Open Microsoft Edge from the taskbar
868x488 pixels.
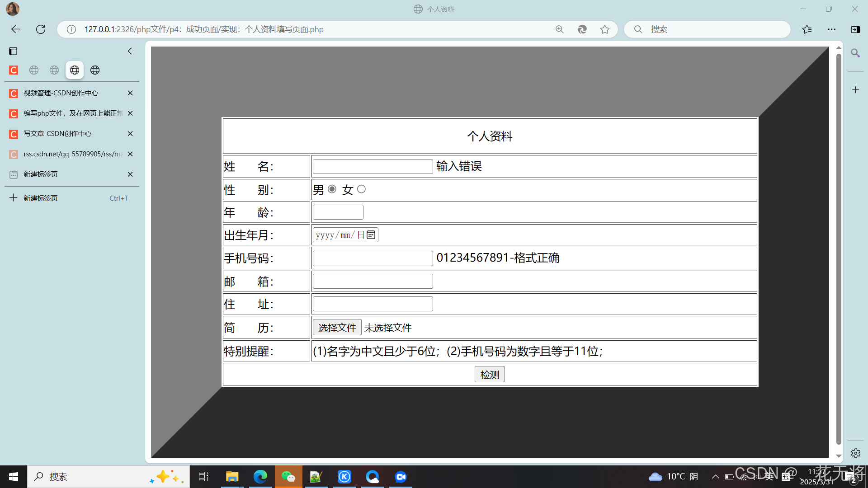[x=260, y=476]
